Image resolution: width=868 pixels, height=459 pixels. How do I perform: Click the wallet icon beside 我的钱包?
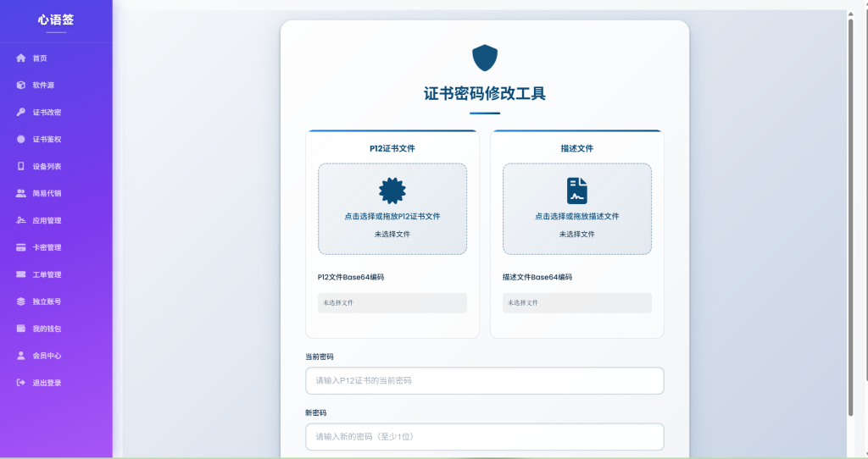point(21,329)
